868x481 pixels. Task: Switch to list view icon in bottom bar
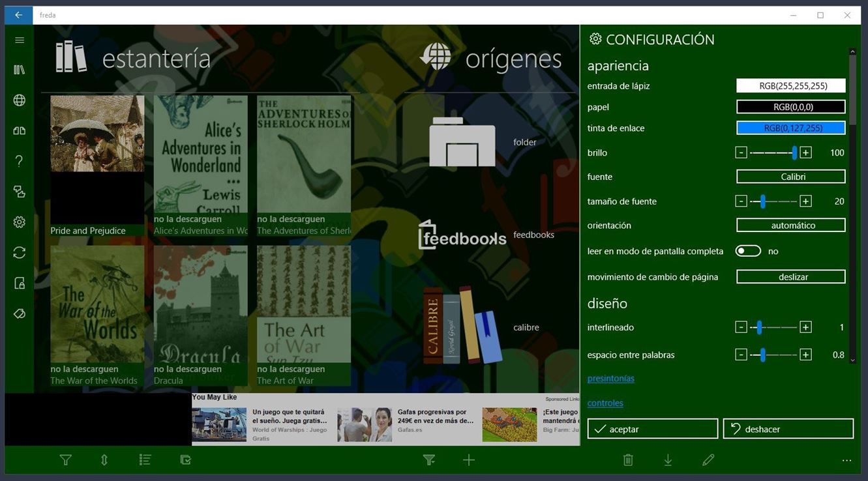tap(145, 460)
